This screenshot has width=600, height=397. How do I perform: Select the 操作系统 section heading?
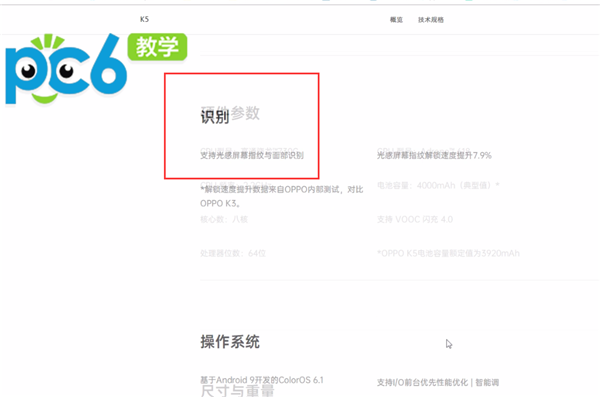(x=230, y=342)
